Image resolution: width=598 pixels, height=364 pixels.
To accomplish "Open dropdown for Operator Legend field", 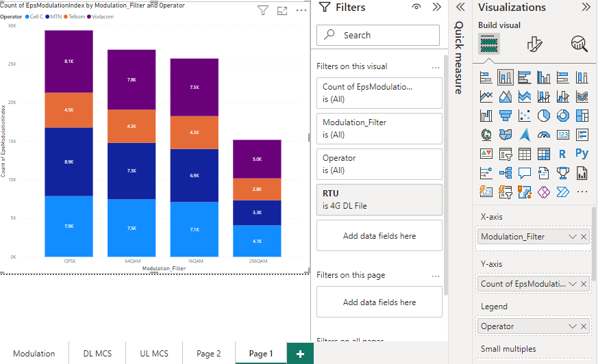I will point(572,326).
